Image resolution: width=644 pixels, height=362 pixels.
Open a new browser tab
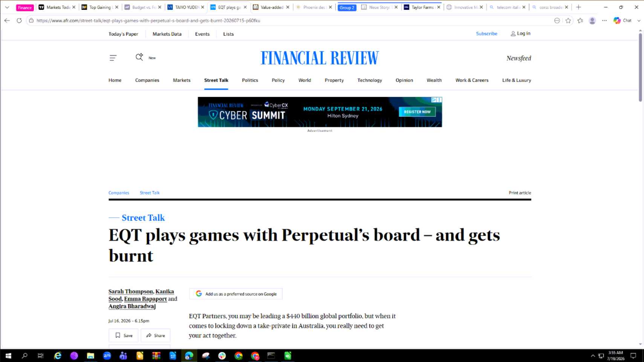[578, 7]
